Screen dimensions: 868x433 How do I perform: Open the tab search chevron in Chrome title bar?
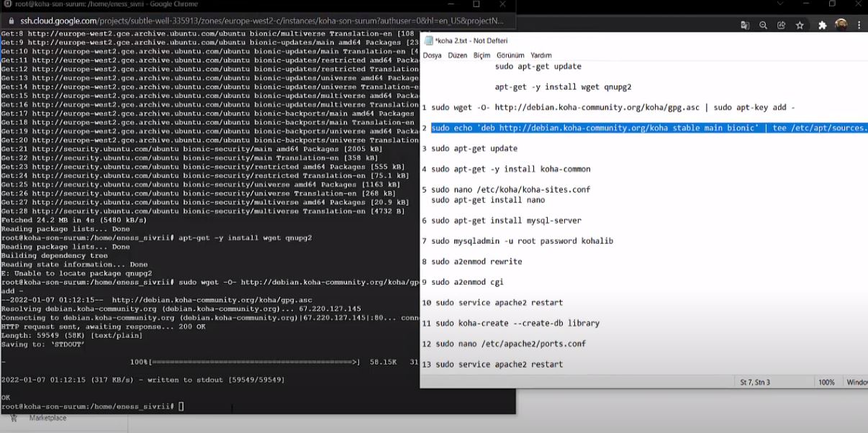tap(781, 4)
